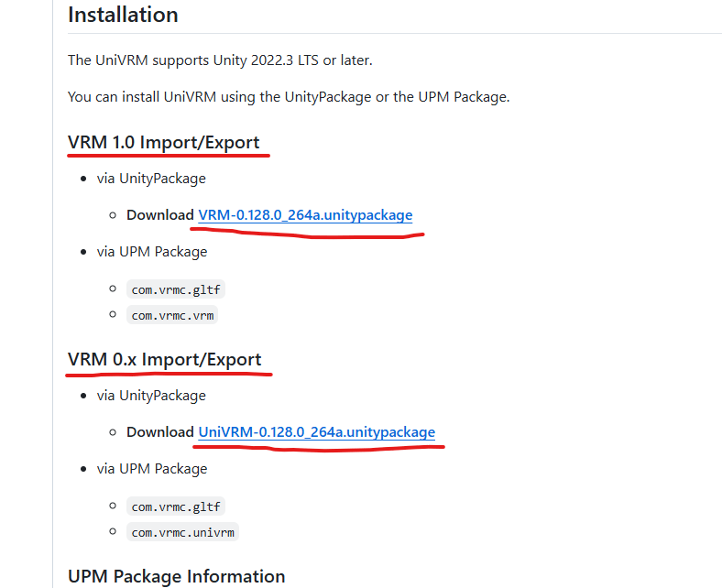
Task: Click the 'You can install UniVRM' sentence
Action: (288, 97)
